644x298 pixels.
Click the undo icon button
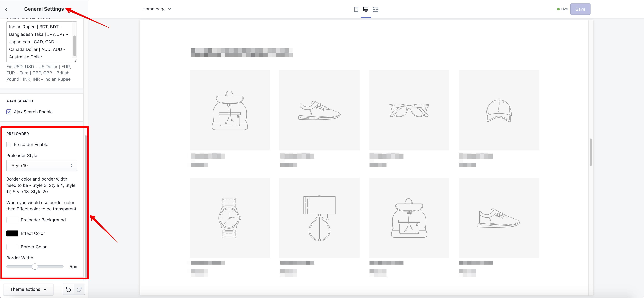pos(68,289)
